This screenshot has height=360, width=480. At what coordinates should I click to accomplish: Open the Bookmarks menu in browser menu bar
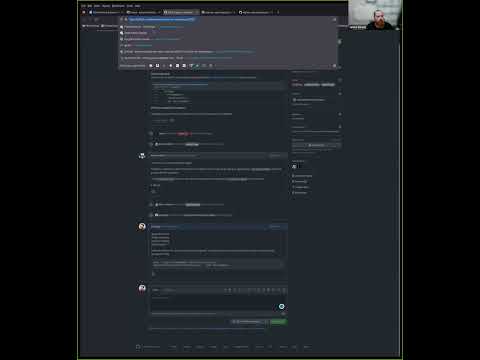click(118, 6)
